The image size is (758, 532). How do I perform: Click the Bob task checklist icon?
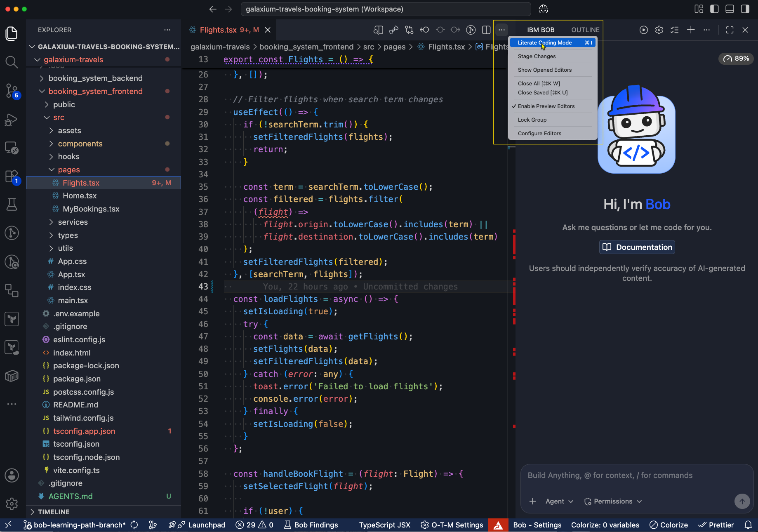coord(675,30)
